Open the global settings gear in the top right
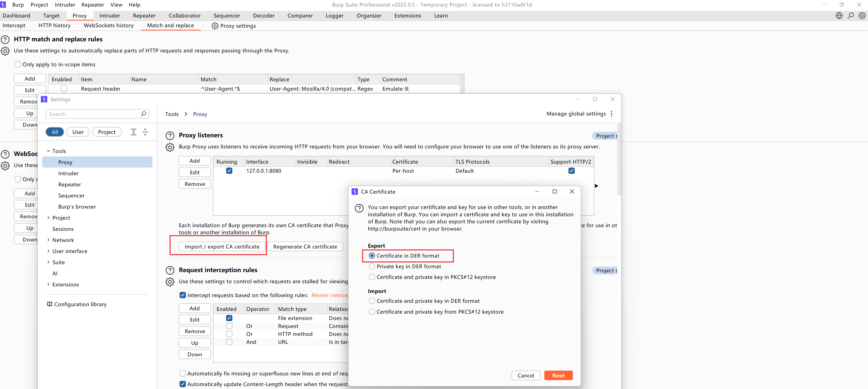The height and width of the screenshot is (389, 868). pos(862,15)
